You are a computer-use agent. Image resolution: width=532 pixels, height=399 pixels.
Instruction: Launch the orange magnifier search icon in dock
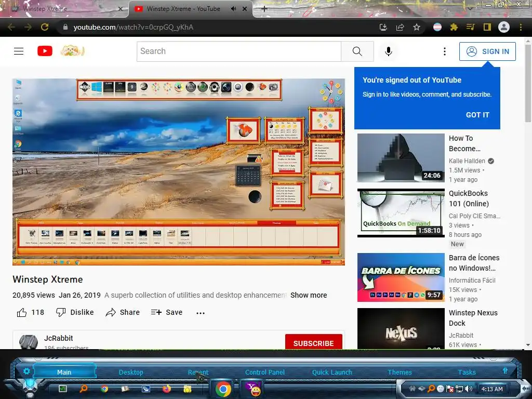tap(84, 389)
